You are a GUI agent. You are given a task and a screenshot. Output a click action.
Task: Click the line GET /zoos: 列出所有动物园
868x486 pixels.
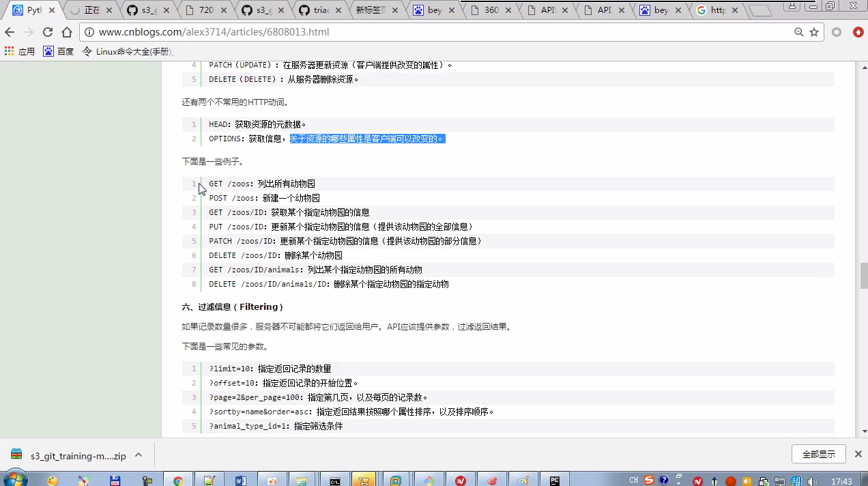coord(262,184)
